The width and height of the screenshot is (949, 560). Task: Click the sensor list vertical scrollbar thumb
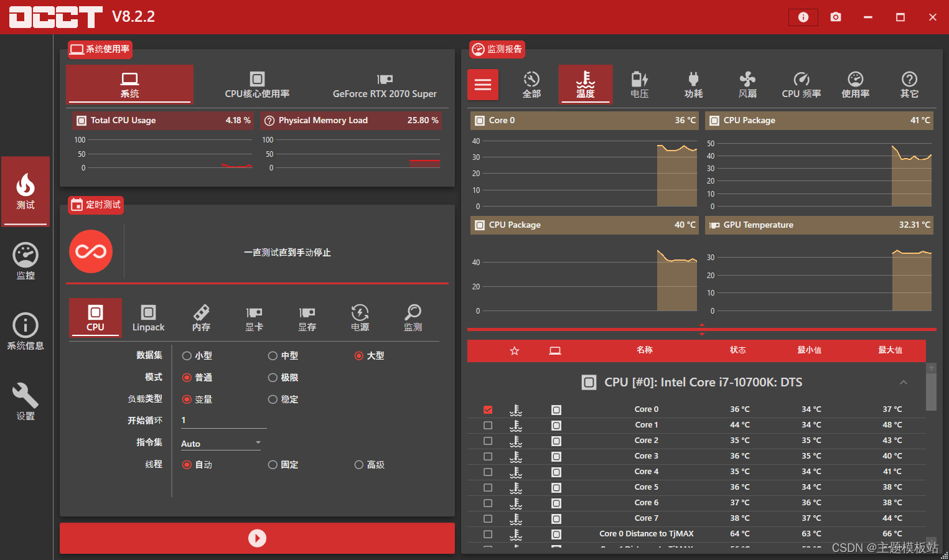tap(931, 391)
